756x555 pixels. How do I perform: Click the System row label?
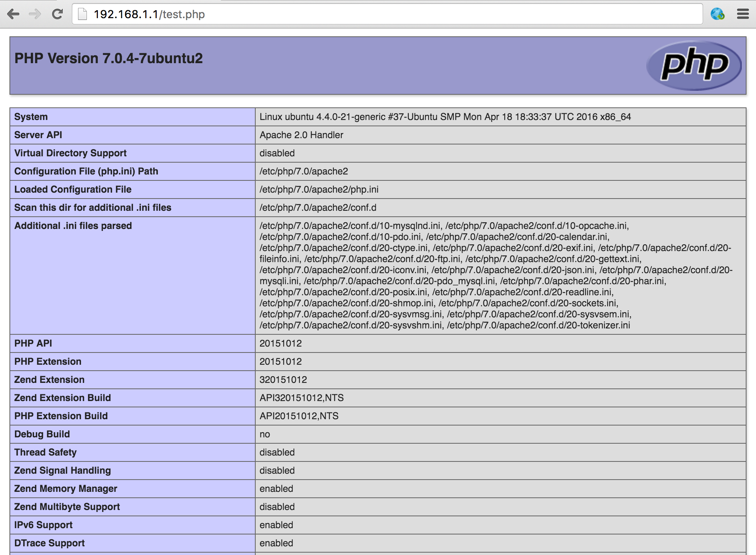point(31,117)
